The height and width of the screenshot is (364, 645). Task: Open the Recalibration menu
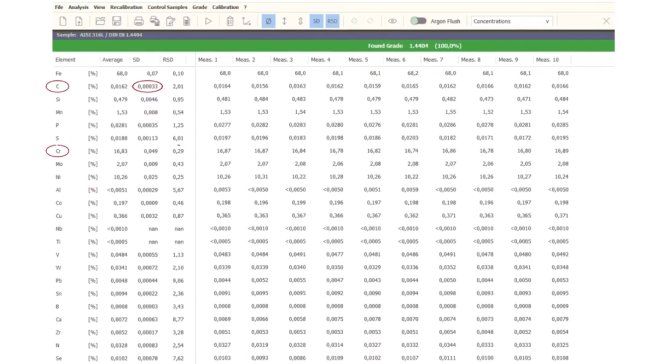click(126, 7)
